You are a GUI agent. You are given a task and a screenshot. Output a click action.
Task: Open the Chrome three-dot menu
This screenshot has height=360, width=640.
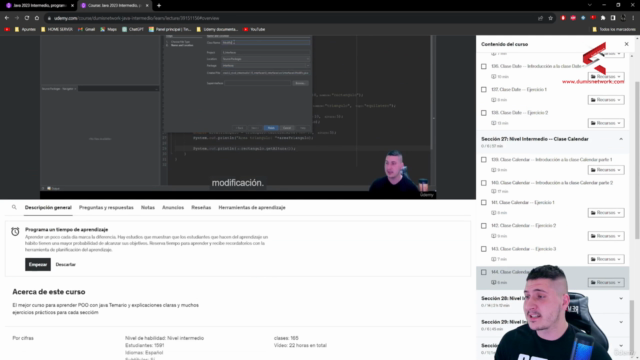coord(633,18)
